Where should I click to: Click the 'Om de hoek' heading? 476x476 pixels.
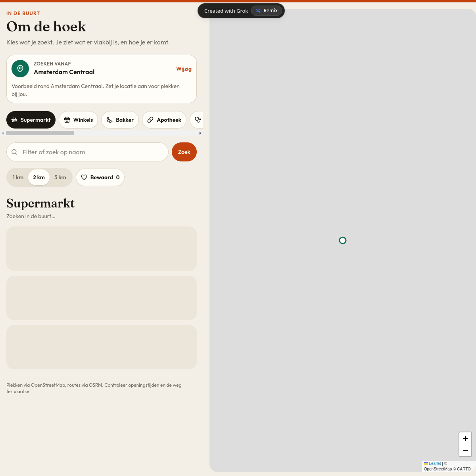[x=46, y=27]
